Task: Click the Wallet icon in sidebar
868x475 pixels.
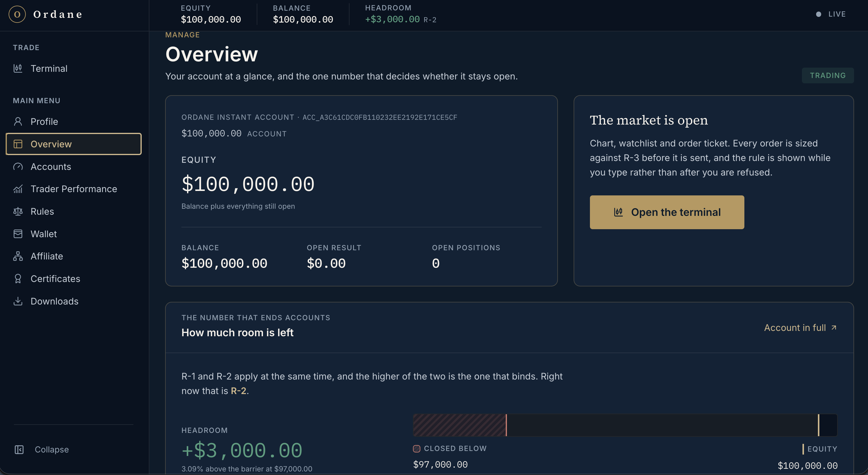Action: click(x=18, y=234)
